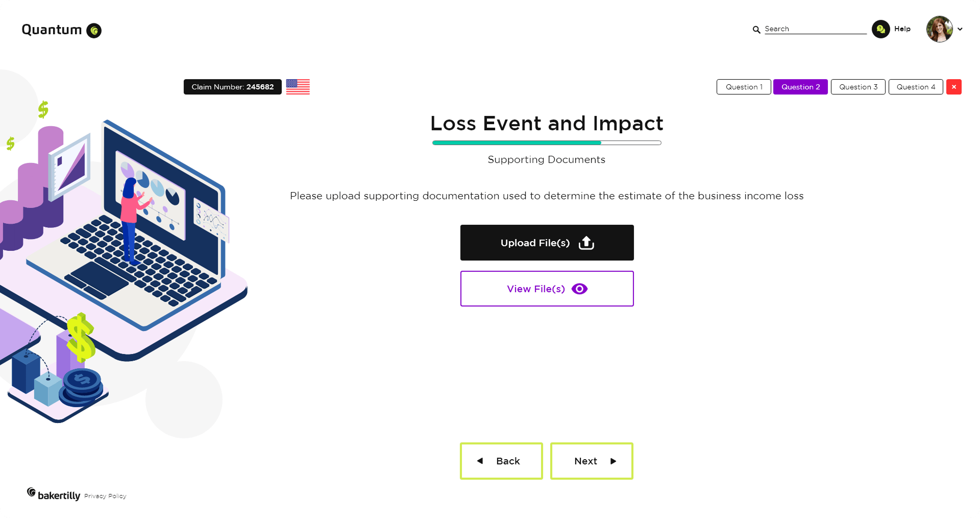Image resolution: width=980 pixels, height=518 pixels.
Task: Click the Next arrow icon
Action: click(x=613, y=461)
